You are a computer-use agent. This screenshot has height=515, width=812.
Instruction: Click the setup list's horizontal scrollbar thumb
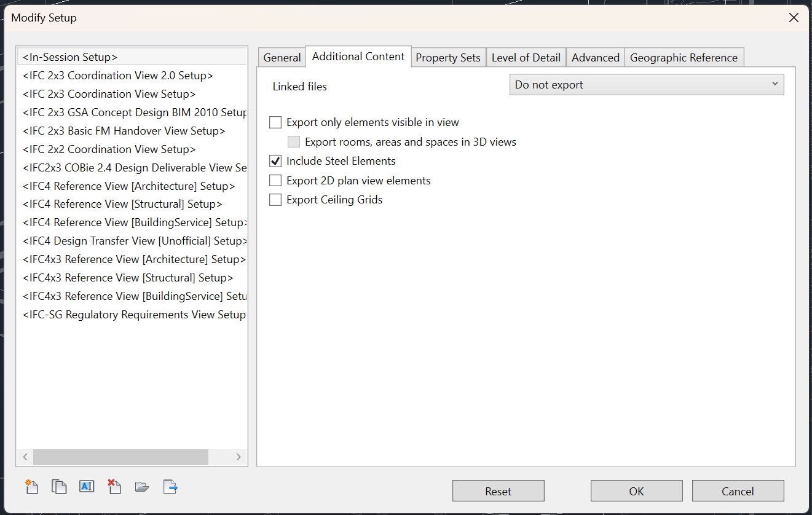pyautogui.click(x=120, y=457)
